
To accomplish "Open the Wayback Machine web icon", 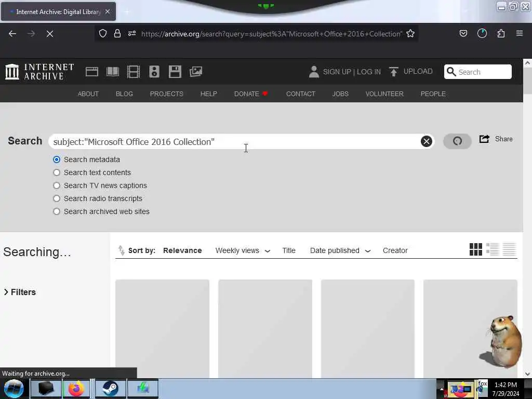I will click(91, 72).
